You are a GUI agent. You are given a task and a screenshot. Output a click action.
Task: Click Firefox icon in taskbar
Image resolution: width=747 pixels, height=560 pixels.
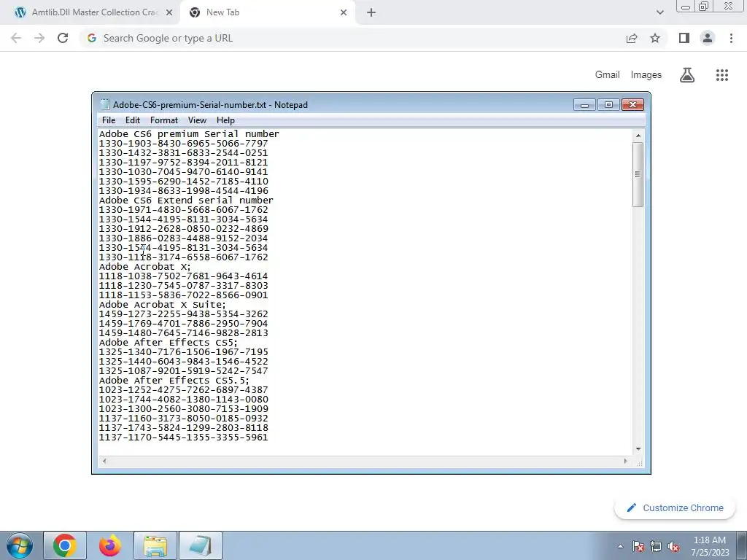point(110,545)
